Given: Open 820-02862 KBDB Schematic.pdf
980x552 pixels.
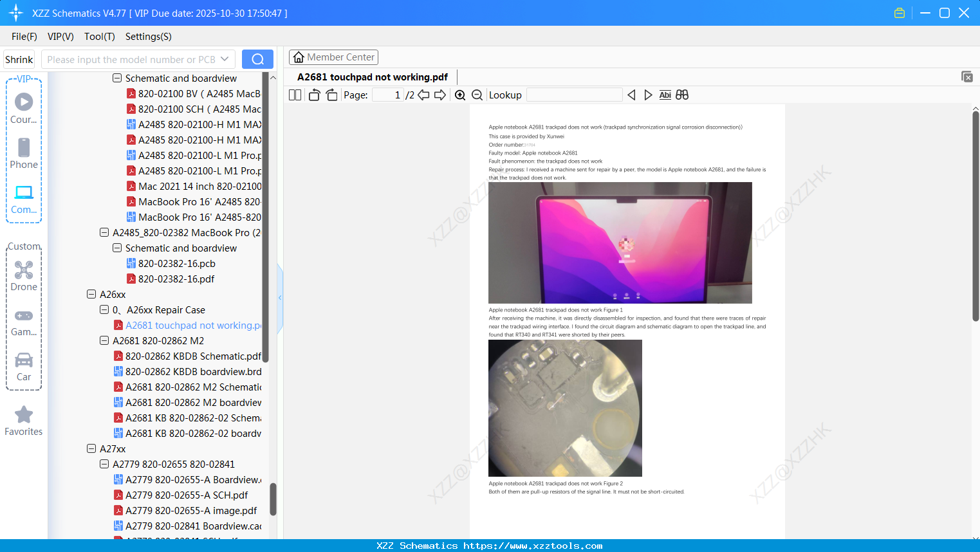Looking at the screenshot, I should [187, 356].
